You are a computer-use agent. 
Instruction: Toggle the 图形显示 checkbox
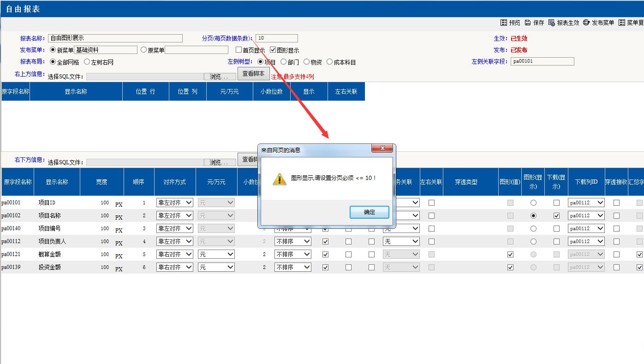(x=273, y=50)
